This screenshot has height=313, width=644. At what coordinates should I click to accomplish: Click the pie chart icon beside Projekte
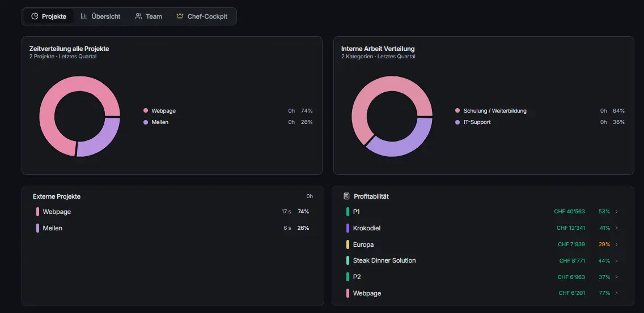[35, 16]
